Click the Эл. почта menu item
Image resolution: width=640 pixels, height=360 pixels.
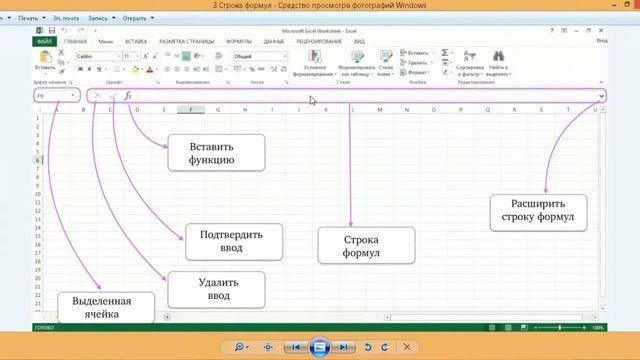click(x=66, y=18)
